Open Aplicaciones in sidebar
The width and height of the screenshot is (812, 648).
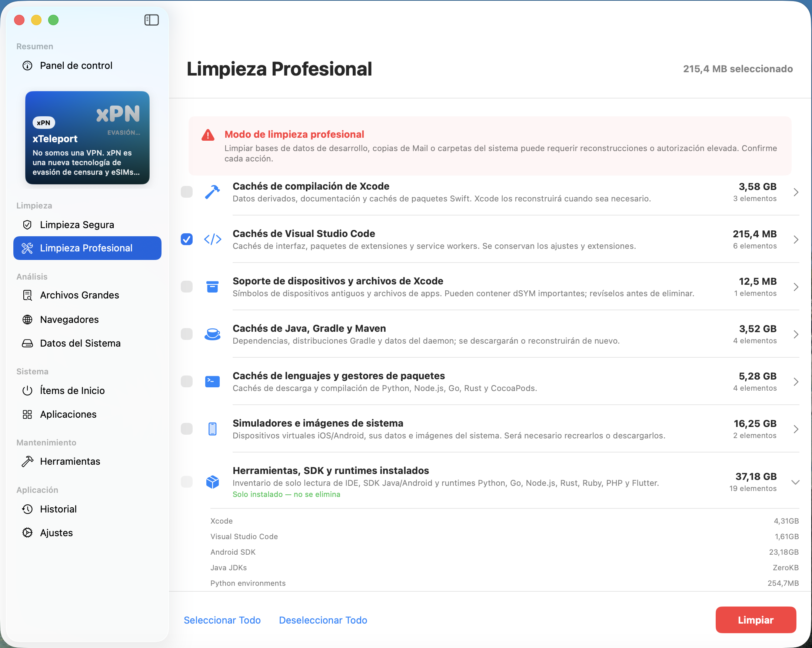tap(87, 414)
